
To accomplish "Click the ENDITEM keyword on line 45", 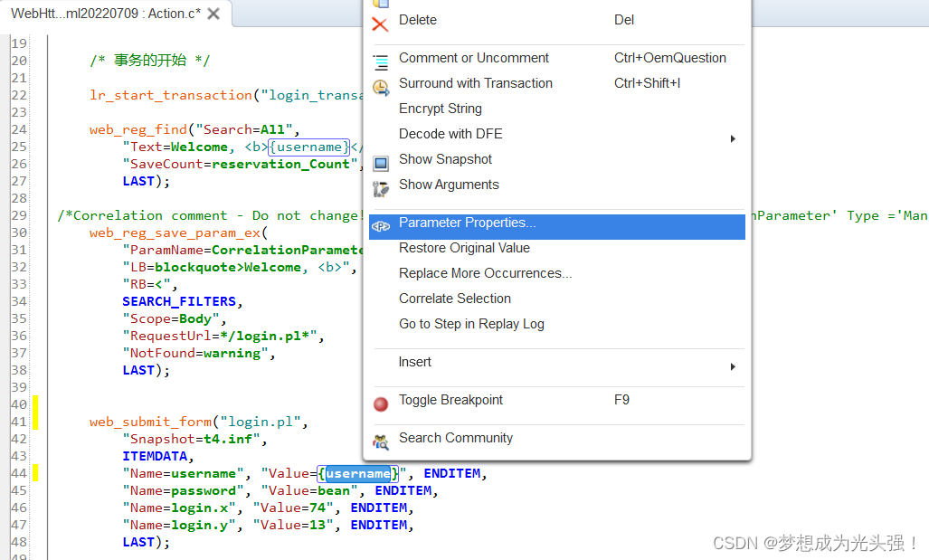I will tap(403, 490).
